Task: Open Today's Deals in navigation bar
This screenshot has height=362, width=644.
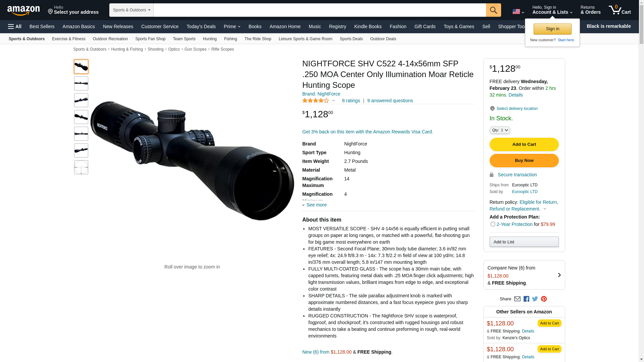Action: click(x=201, y=26)
